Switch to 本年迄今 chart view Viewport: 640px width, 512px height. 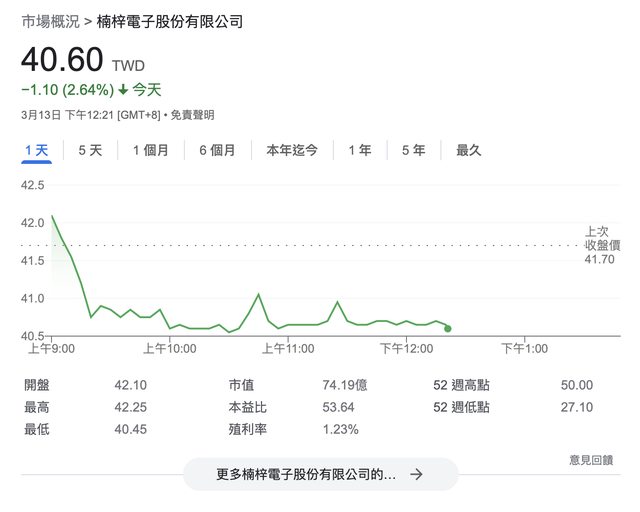(x=292, y=151)
